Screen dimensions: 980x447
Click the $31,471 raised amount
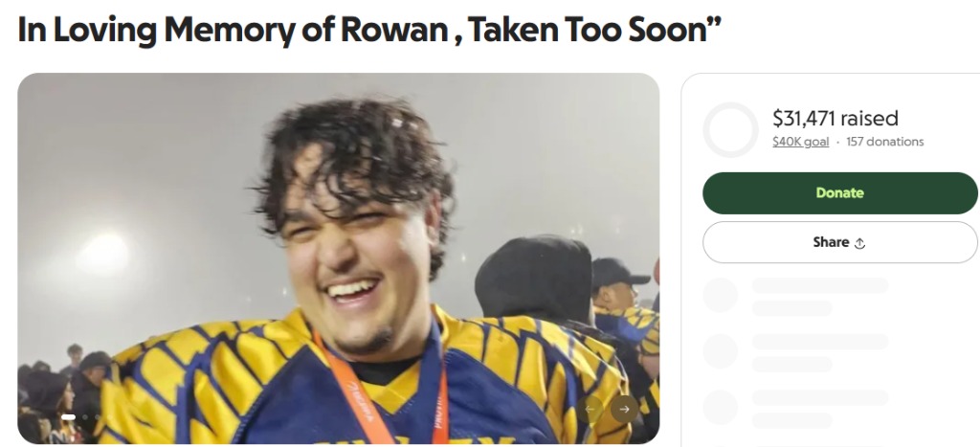point(835,118)
